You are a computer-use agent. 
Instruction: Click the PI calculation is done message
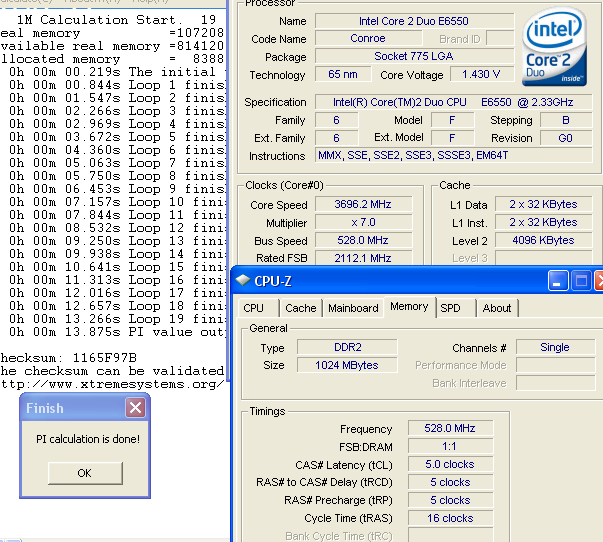coord(88,439)
